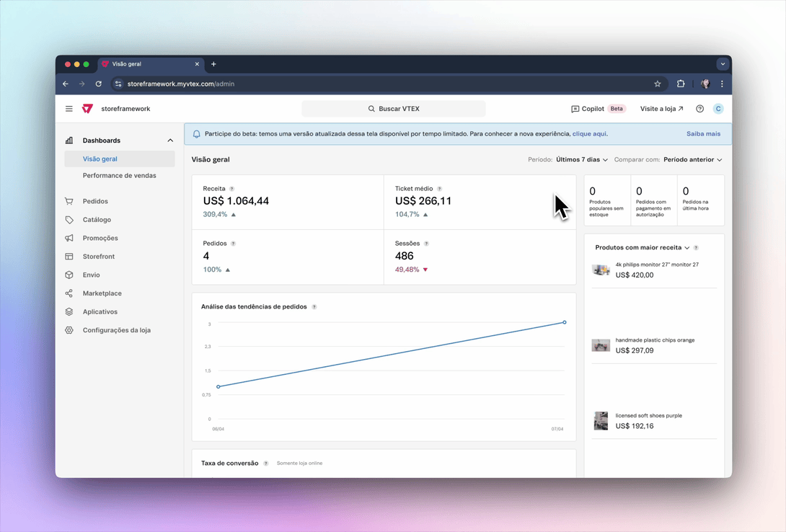The height and width of the screenshot is (532, 786).
Task: Click the Saiba mais link
Action: pos(702,134)
